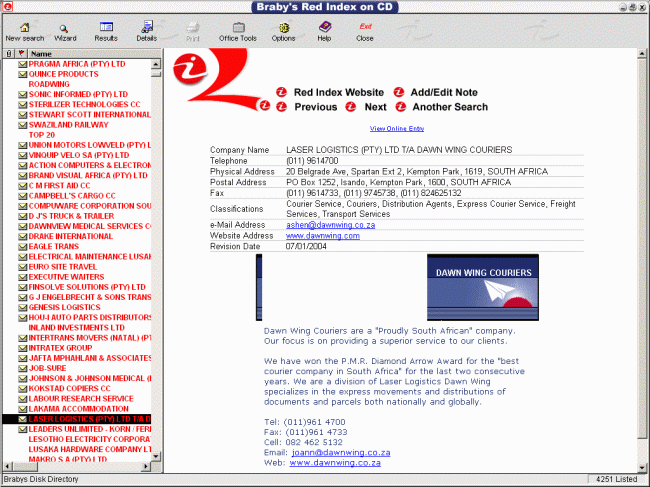Click envelope icon next to JOB-SURE
This screenshot has width=650, height=487.
point(23,368)
